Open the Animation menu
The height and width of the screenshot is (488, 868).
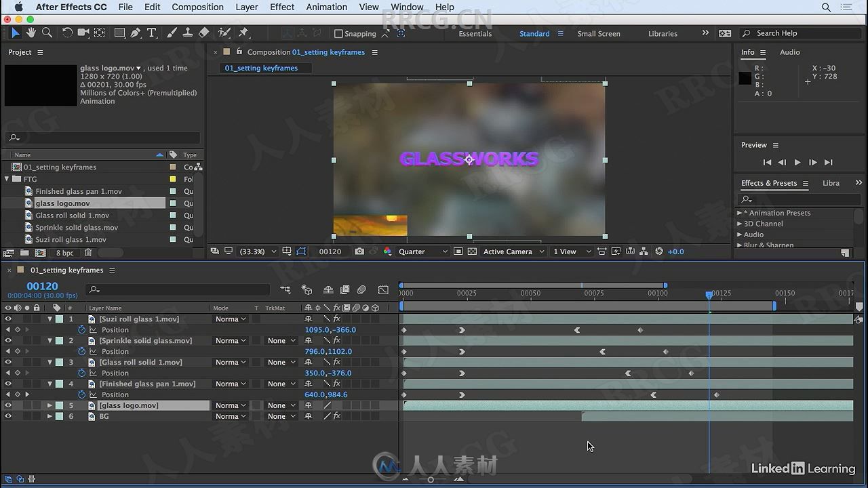point(327,7)
